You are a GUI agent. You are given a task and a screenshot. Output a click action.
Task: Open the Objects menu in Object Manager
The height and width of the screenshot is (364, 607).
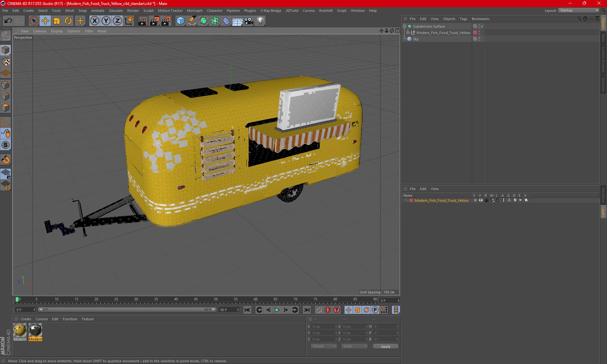pyautogui.click(x=449, y=19)
